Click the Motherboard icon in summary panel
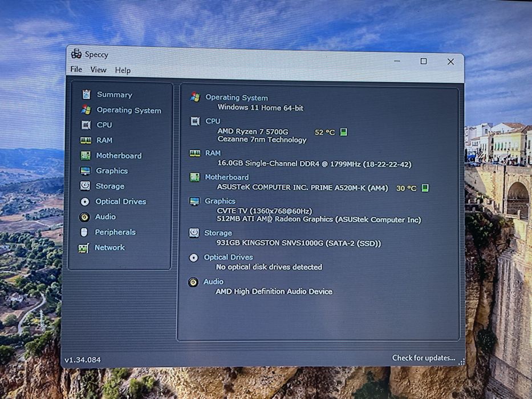 coord(194,177)
